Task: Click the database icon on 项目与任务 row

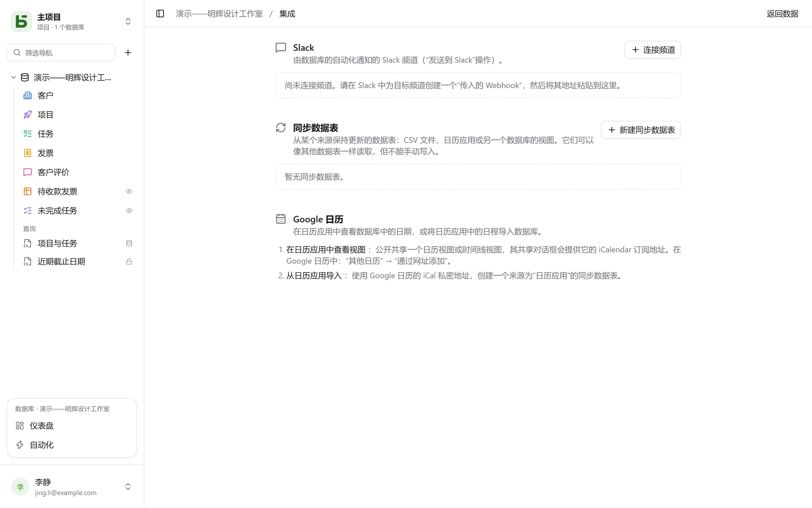Action: pos(129,243)
